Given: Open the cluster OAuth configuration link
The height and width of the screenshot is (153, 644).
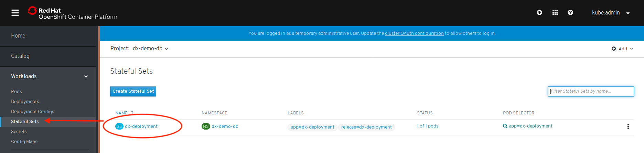Looking at the screenshot, I should tap(414, 33).
